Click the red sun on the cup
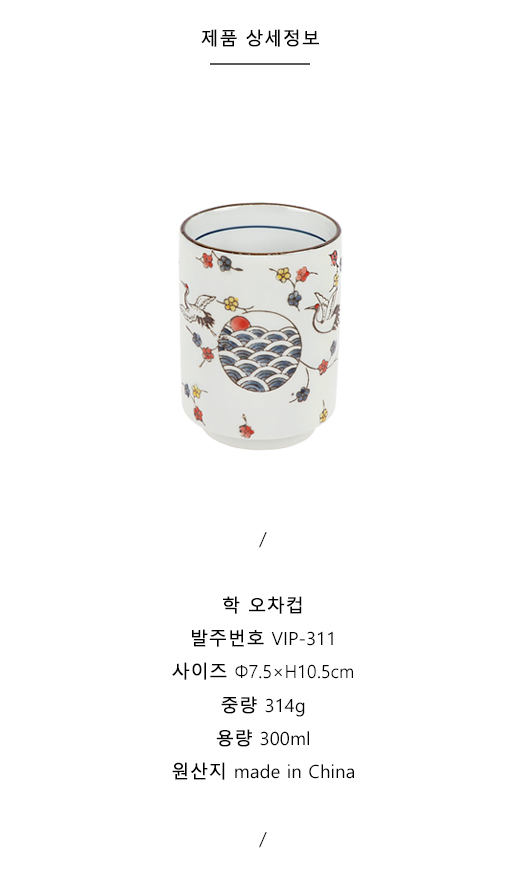The image size is (520, 890). pos(239,325)
